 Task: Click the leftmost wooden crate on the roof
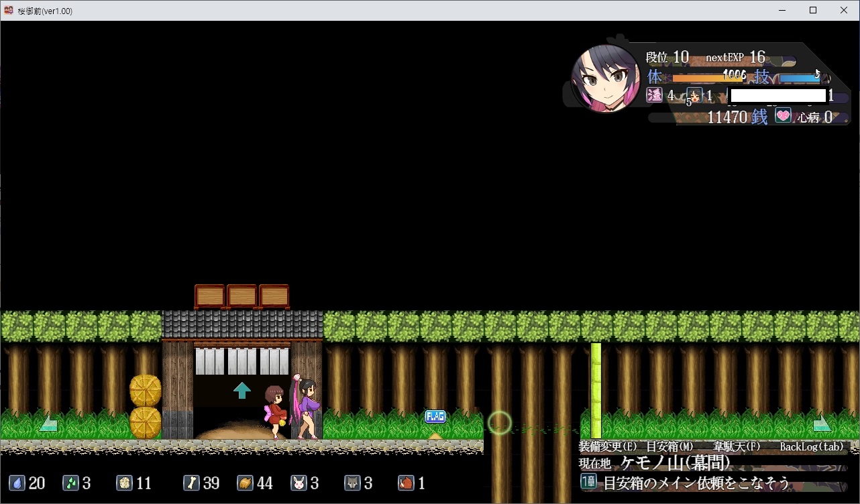(210, 296)
